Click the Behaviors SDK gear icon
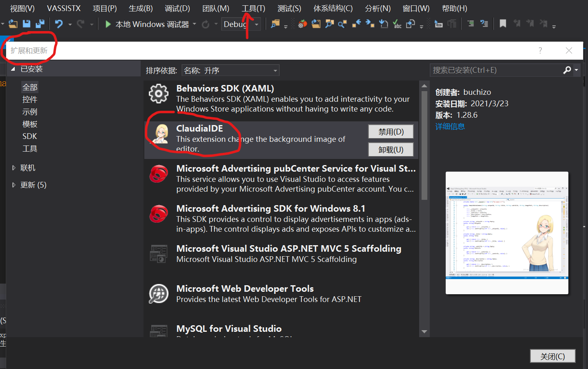 coord(159,94)
